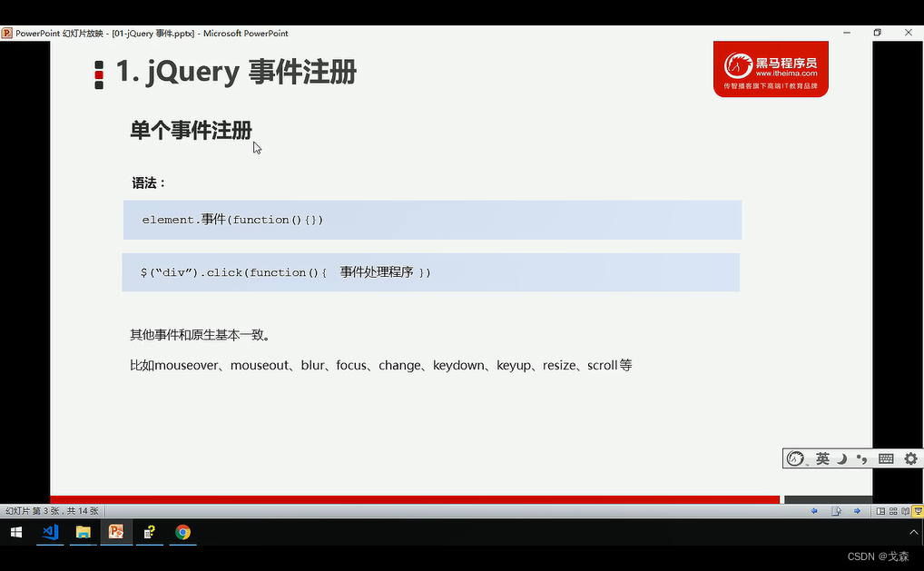
Task: Minimize the PowerPoint window
Action: [847, 33]
